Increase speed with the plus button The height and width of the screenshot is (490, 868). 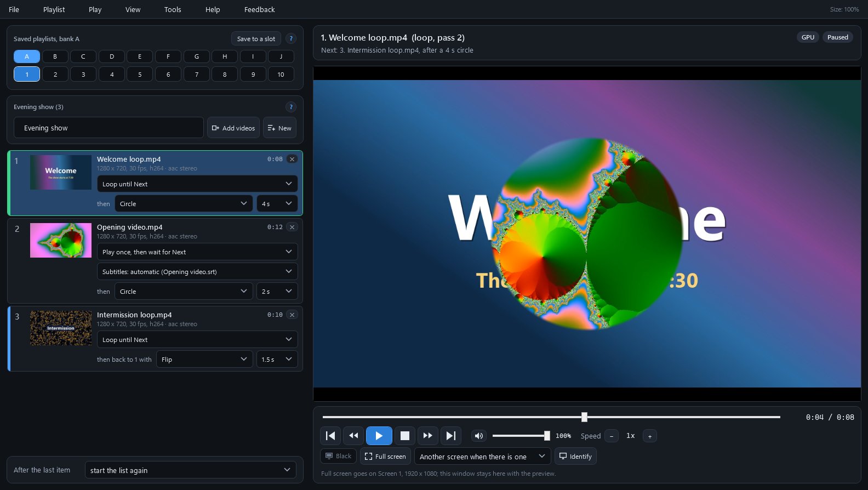click(x=650, y=436)
